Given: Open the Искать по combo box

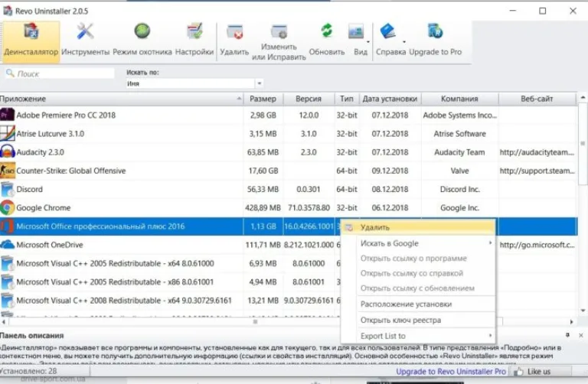Looking at the screenshot, I should coord(194,83).
